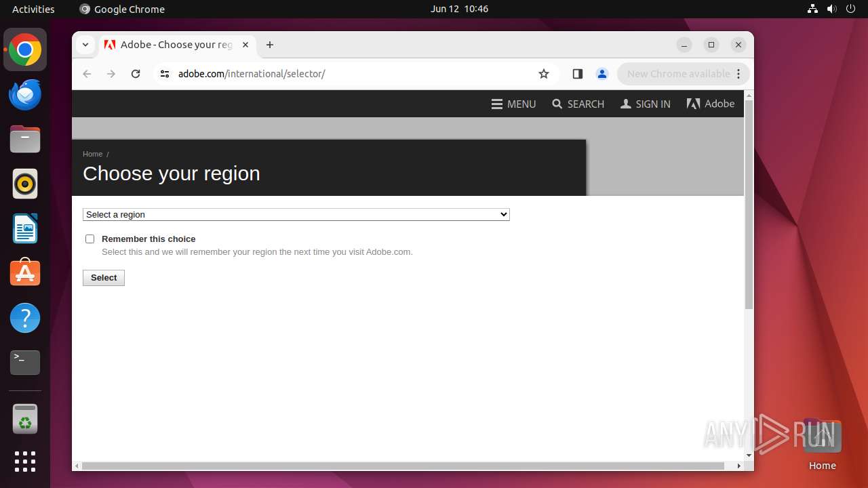868x488 pixels.
Task: Open the network status icon in top bar
Action: (812, 9)
